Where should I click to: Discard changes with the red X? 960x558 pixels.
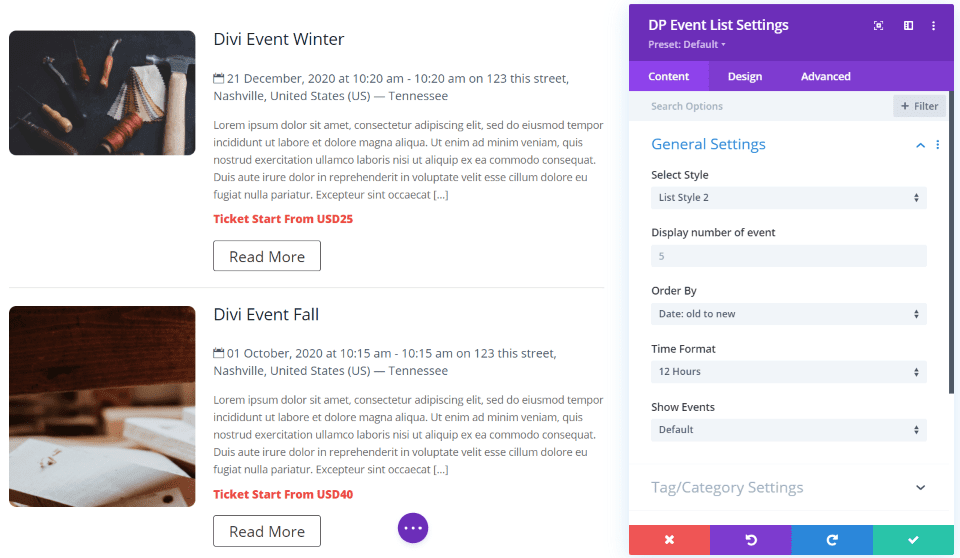tap(669, 540)
